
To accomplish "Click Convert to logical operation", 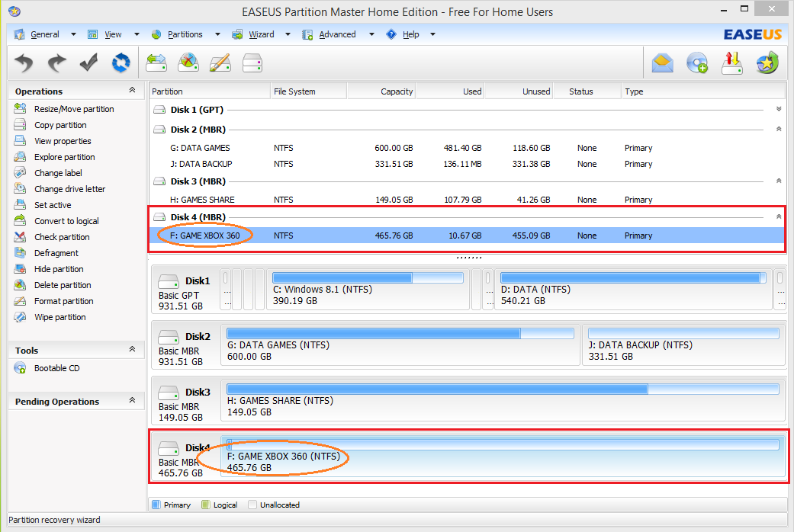I will pos(66,221).
